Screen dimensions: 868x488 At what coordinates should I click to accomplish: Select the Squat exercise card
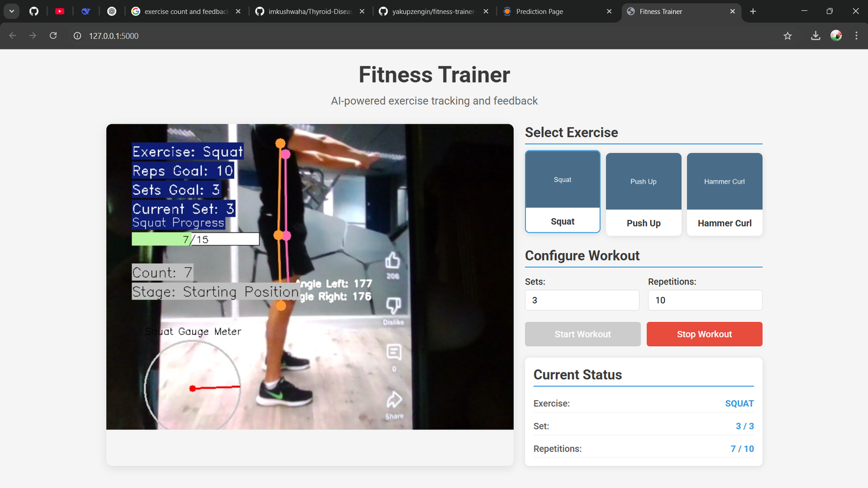click(563, 192)
